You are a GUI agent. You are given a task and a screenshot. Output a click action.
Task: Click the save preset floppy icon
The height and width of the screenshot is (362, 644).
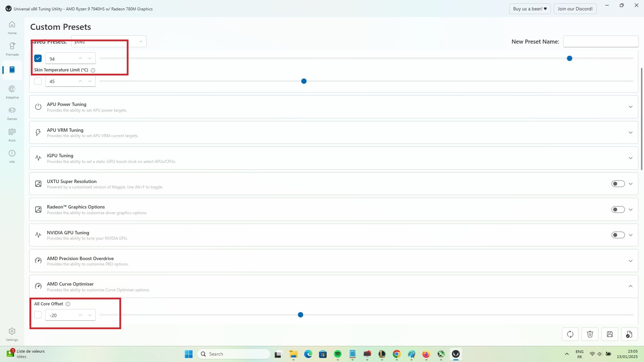(610, 334)
